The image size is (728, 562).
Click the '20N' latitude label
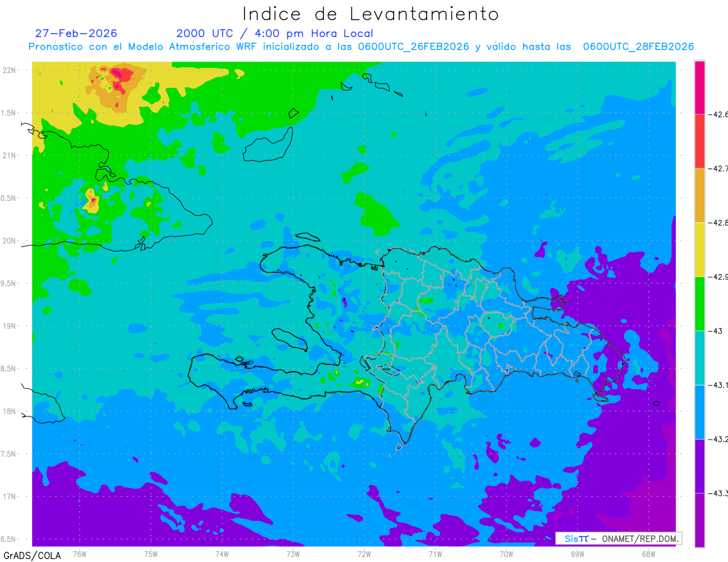pyautogui.click(x=10, y=241)
